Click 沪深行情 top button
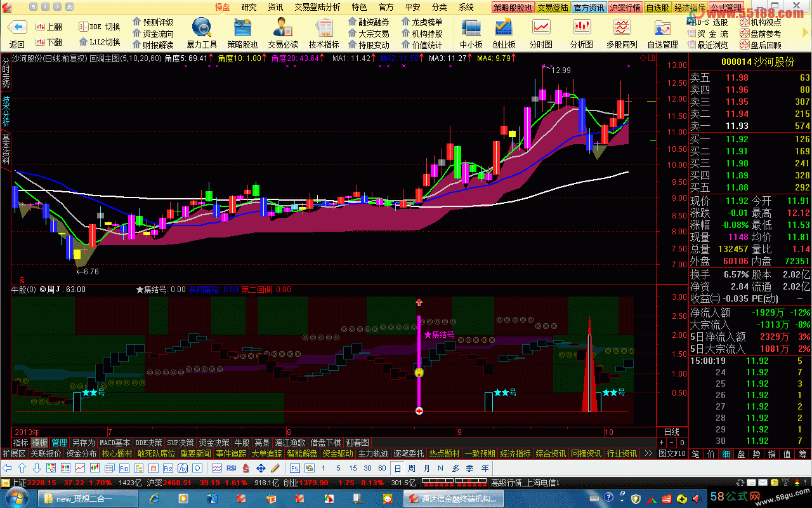The height and width of the screenshot is (508, 812). click(625, 8)
